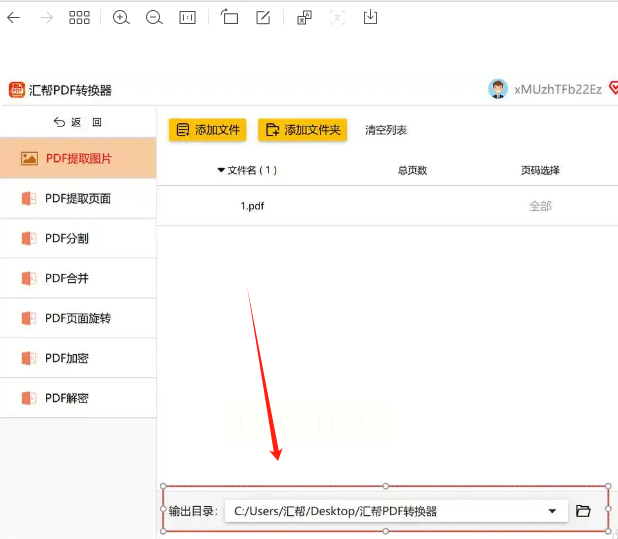Click the icon beside PDF合并
This screenshot has width=618, height=539.
29,278
